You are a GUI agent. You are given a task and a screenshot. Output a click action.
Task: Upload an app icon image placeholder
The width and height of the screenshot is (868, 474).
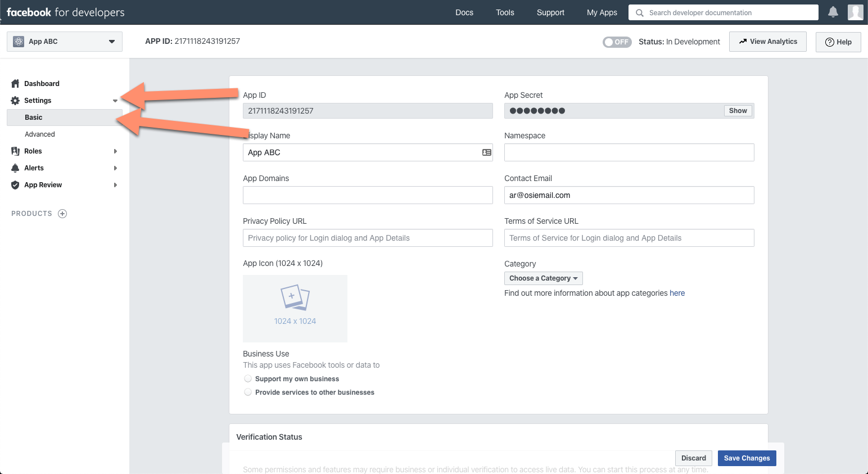point(295,309)
